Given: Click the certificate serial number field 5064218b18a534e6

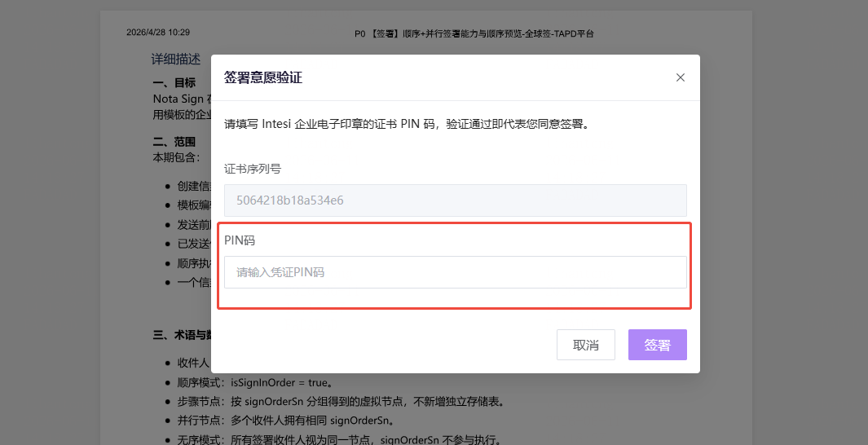Looking at the screenshot, I should point(455,200).
